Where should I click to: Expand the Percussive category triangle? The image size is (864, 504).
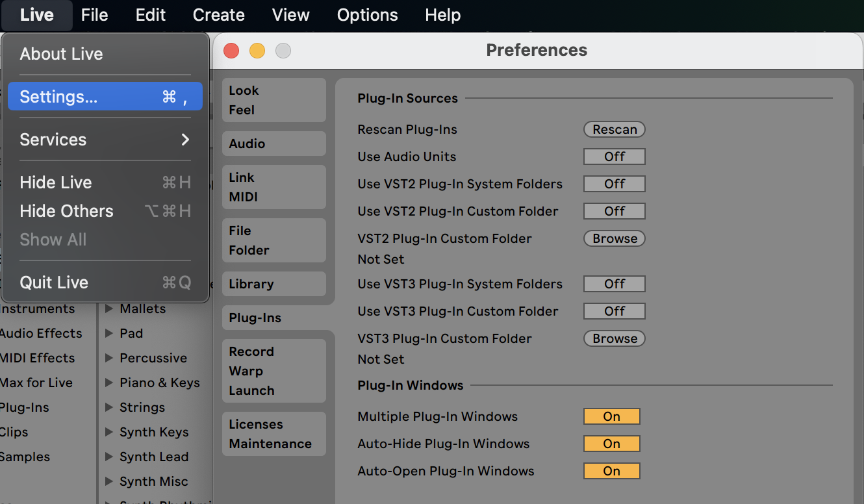[108, 358]
